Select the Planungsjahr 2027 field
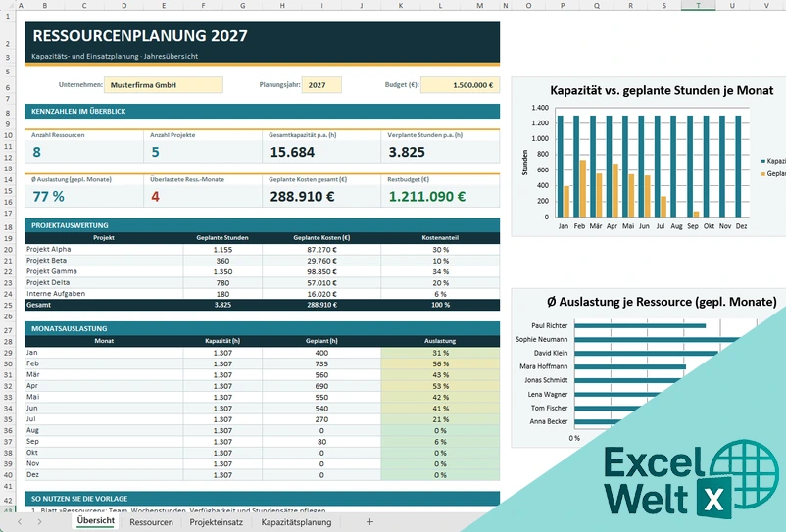 (x=321, y=85)
